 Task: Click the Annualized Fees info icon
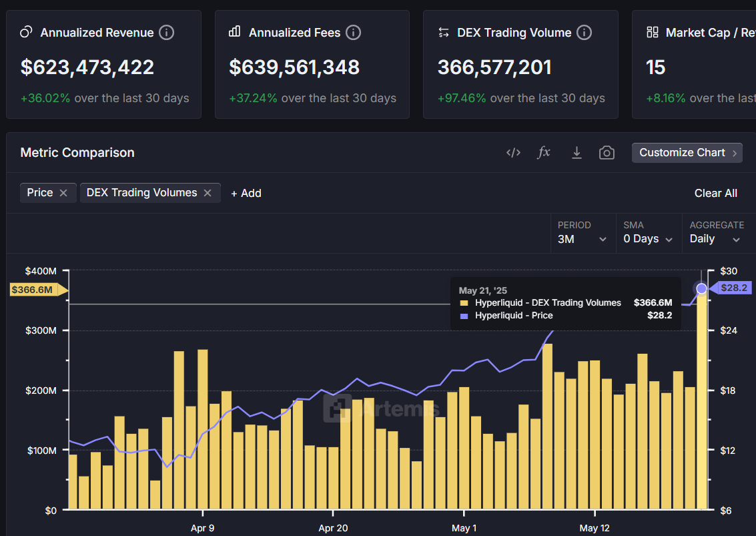point(354,33)
